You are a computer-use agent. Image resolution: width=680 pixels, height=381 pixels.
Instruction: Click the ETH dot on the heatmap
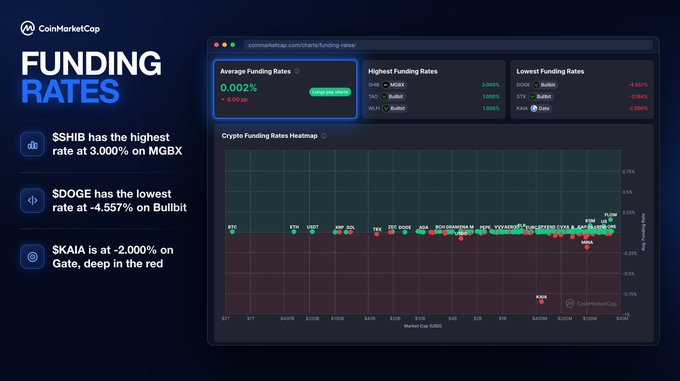(x=294, y=232)
